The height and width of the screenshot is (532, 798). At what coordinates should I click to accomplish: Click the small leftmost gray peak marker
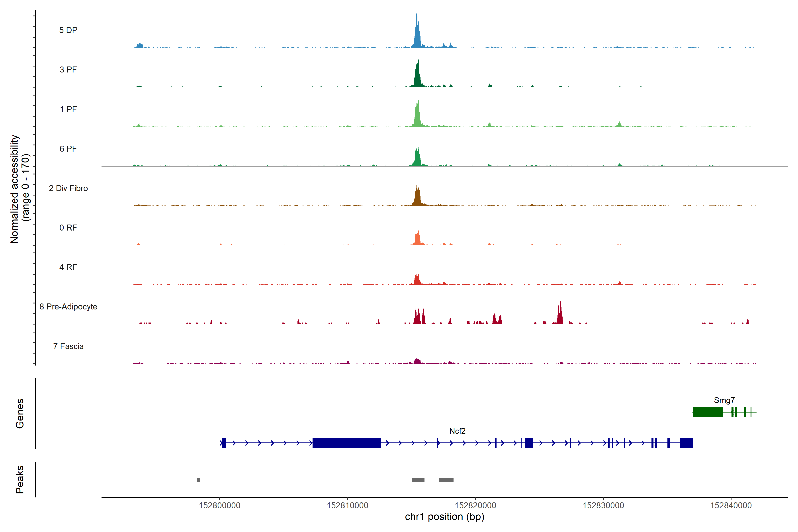click(198, 480)
